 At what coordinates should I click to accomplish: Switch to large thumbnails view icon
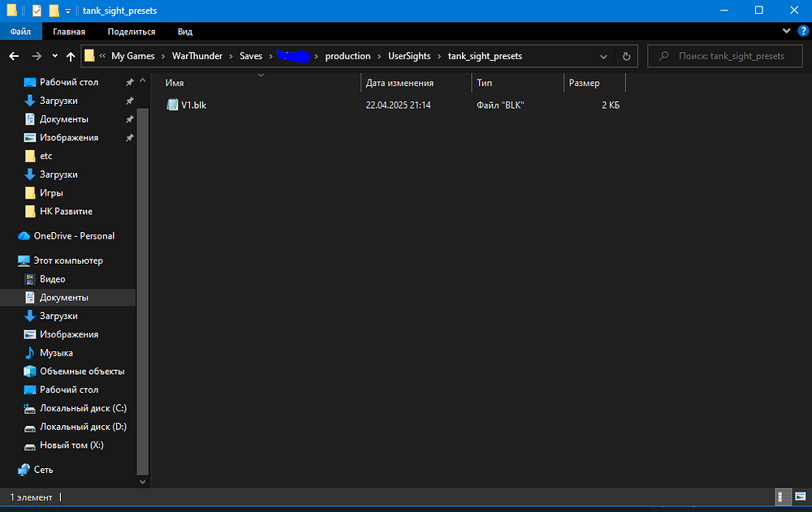tap(800, 497)
